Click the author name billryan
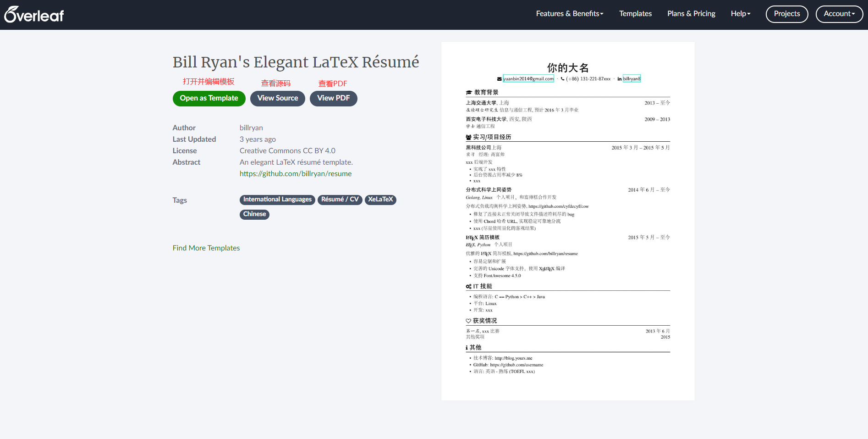This screenshot has width=868, height=439. click(x=251, y=128)
